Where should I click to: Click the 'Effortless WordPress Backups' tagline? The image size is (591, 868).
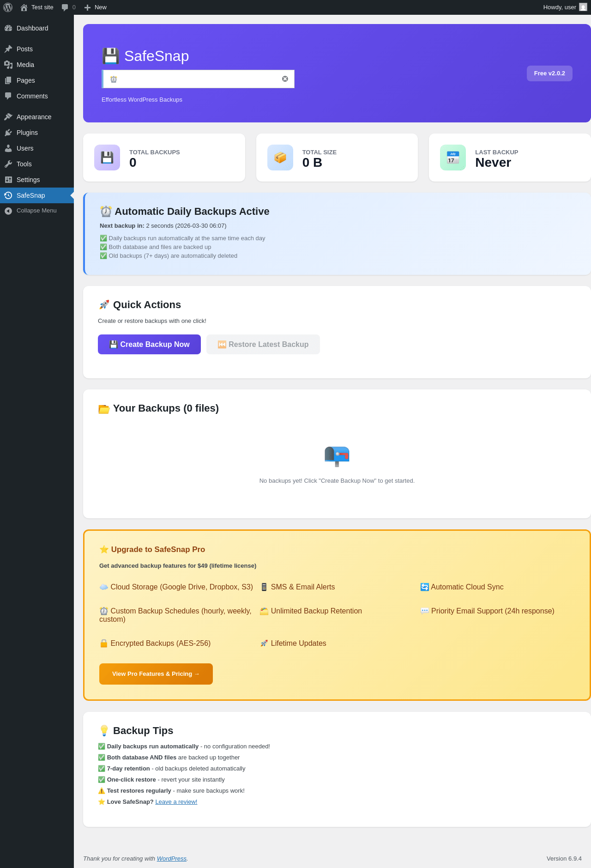142,100
